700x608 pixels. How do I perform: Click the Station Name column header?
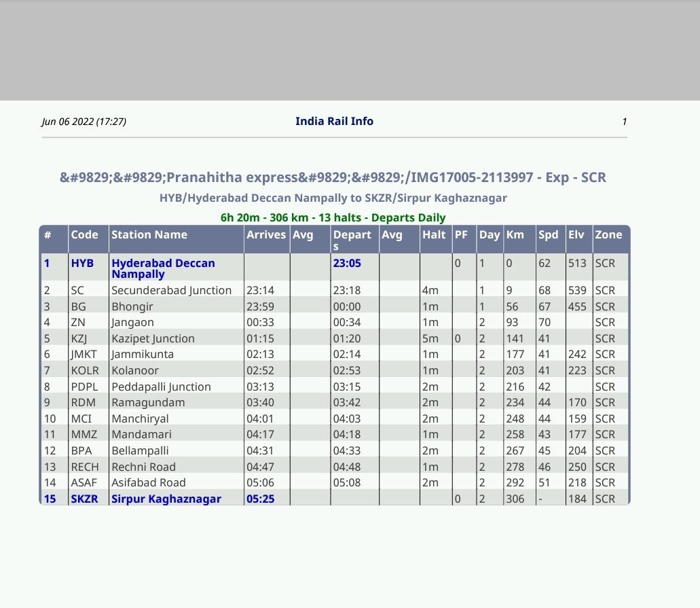coord(149,234)
